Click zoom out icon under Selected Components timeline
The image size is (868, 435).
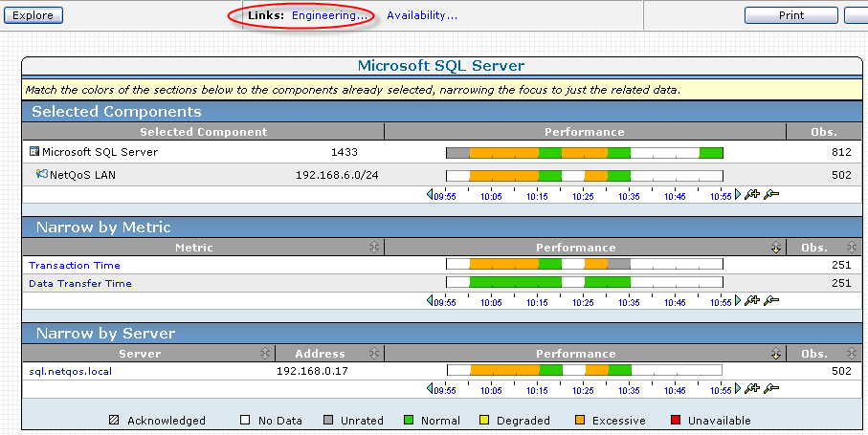coord(770,194)
